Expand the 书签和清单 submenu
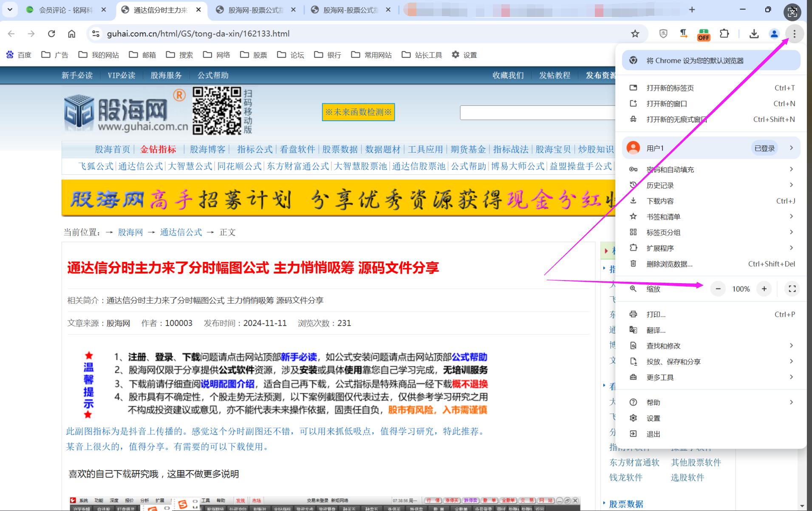Viewport: 812px width, 511px height. point(712,217)
